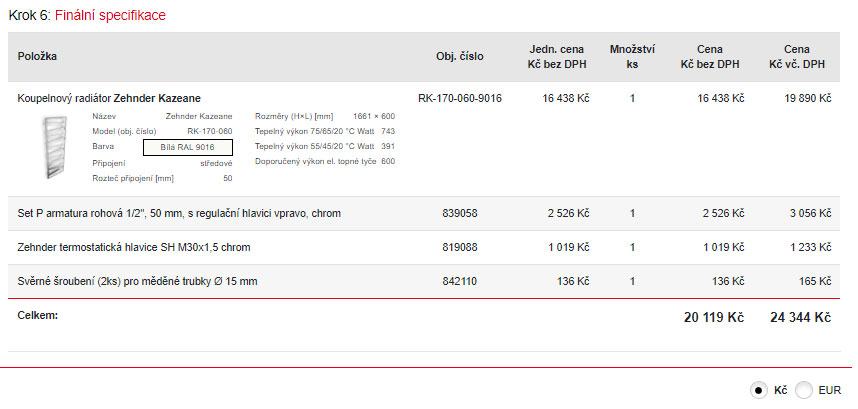Click the 'Připojení' středové value
Image resolution: width=858 pixels, height=409 pixels.
[217, 163]
